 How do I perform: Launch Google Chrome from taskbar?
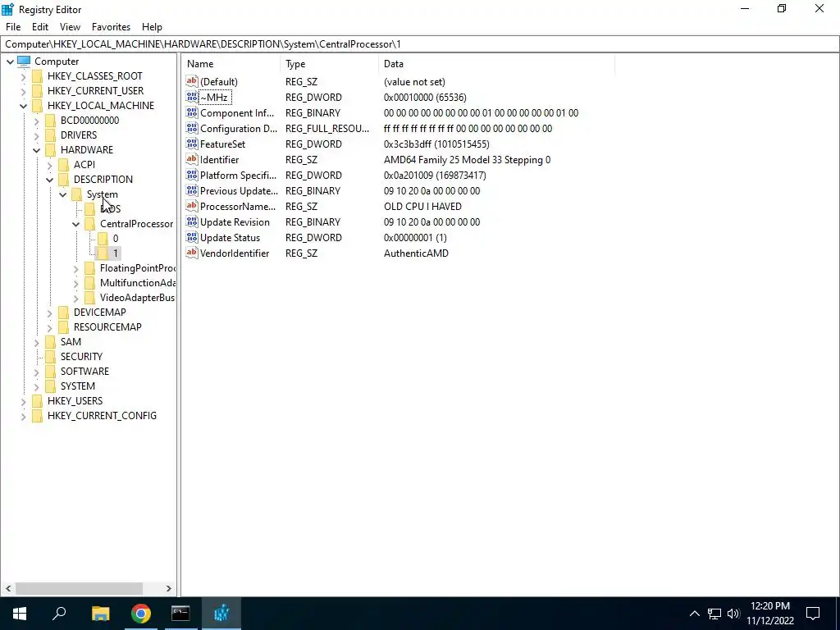(x=141, y=614)
